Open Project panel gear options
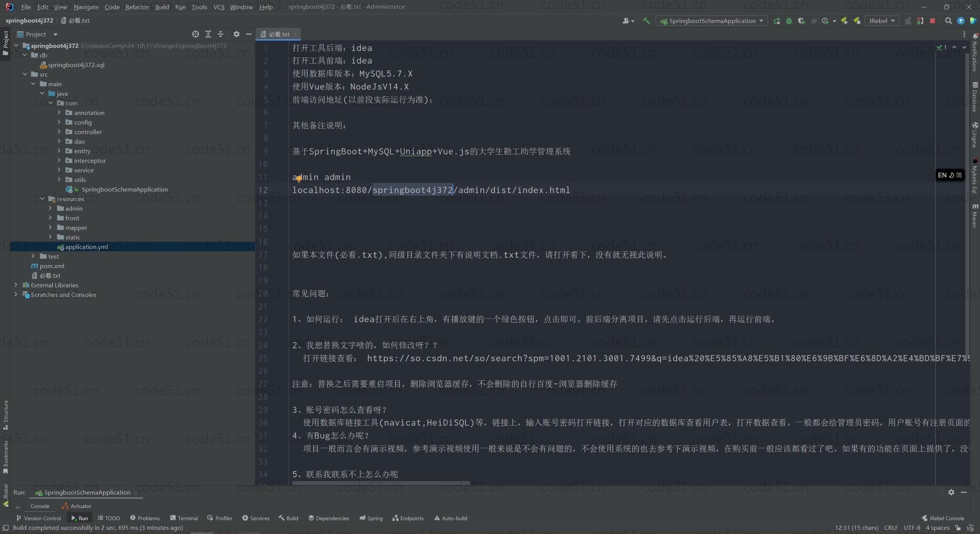This screenshot has width=980, height=534. point(237,34)
